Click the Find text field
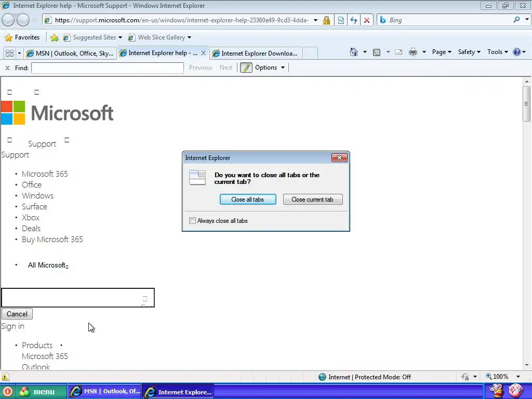Viewport: 532px width, 399px height. [107, 68]
